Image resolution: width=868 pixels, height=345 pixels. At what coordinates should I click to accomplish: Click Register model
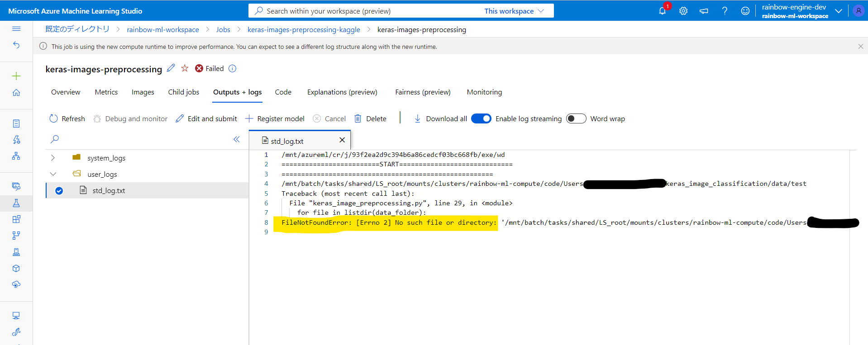275,118
